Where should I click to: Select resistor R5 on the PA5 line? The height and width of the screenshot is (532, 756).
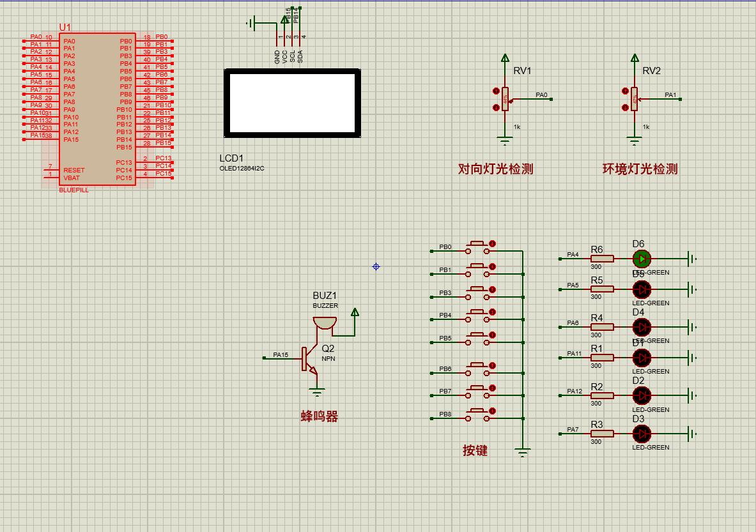coord(602,289)
